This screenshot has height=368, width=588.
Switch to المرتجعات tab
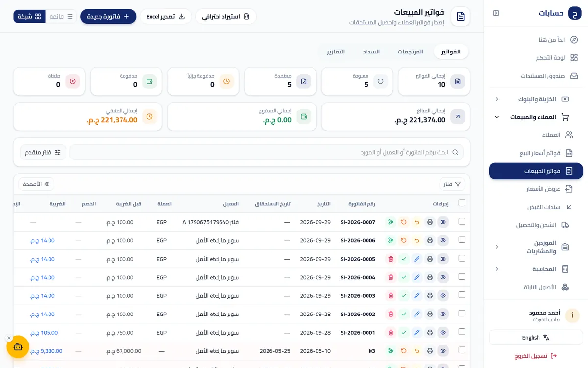[x=410, y=52]
